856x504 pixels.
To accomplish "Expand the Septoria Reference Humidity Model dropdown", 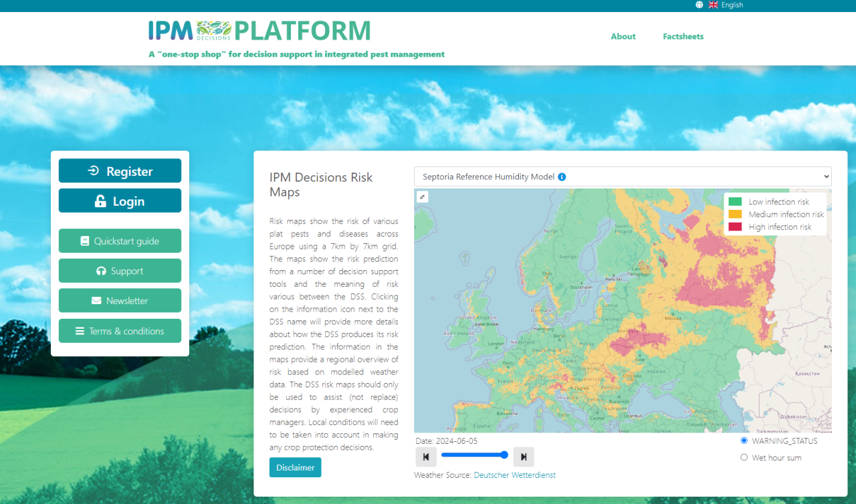I will click(623, 176).
